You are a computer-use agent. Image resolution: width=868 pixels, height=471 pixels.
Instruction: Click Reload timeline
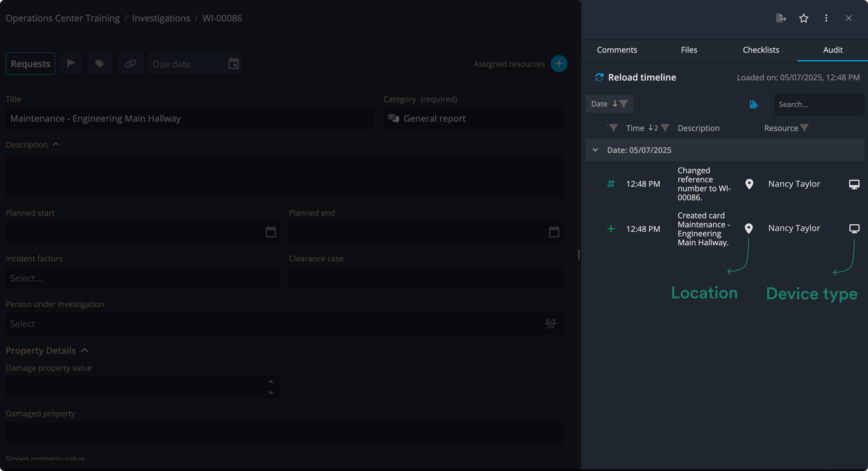pos(642,77)
